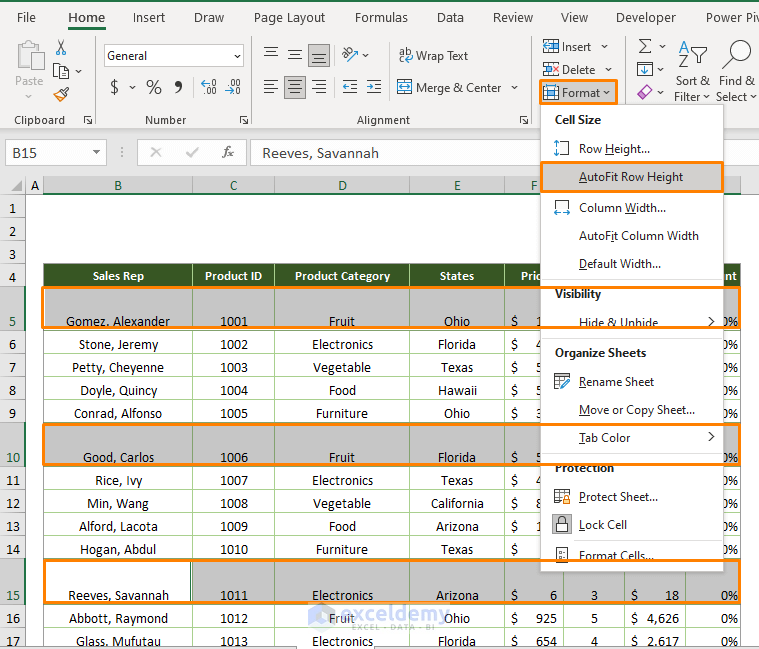
Task: Click the Format Painter brush icon
Action: click(x=61, y=94)
